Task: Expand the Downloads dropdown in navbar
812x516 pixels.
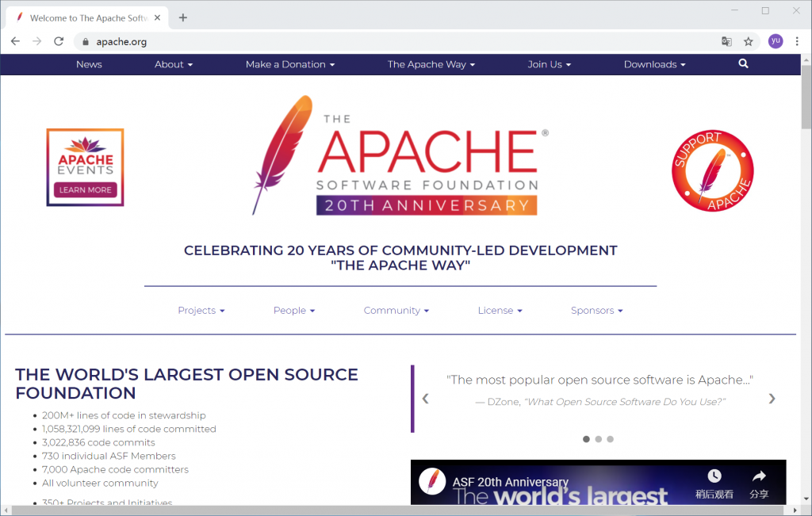Action: tap(654, 64)
